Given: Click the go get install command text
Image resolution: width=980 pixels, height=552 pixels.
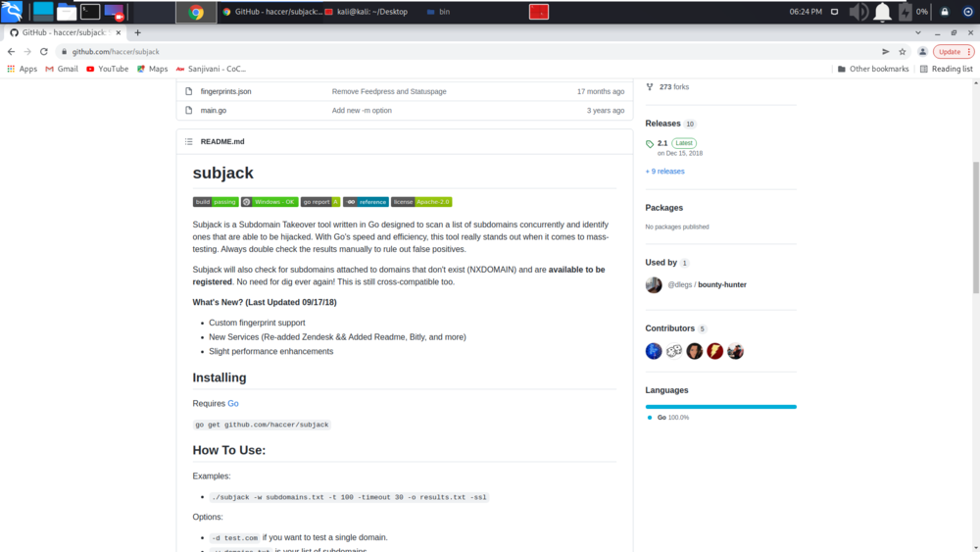Looking at the screenshot, I should [x=262, y=425].
